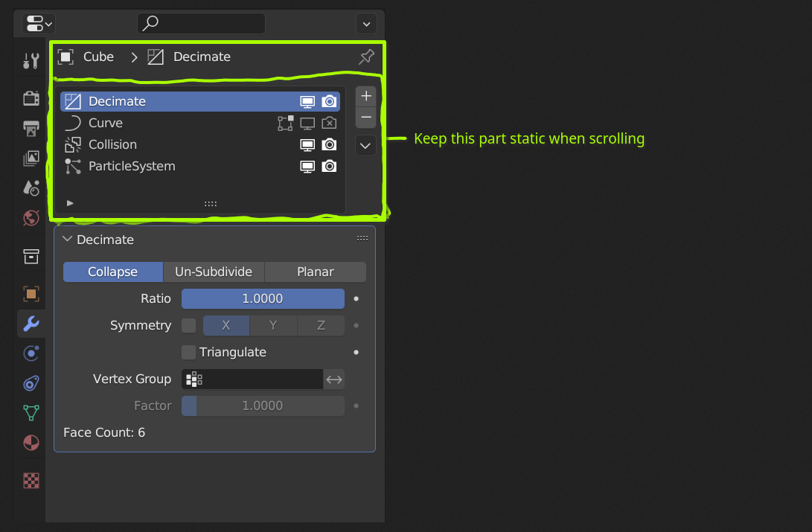This screenshot has height=532, width=812.
Task: Open the Render properties tab
Action: [31, 97]
